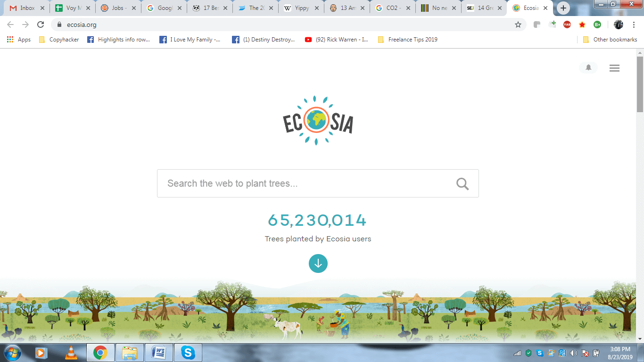Screen dimensions: 644x362
Task: Open the Destiny Destroy bookmark
Action: (264, 40)
